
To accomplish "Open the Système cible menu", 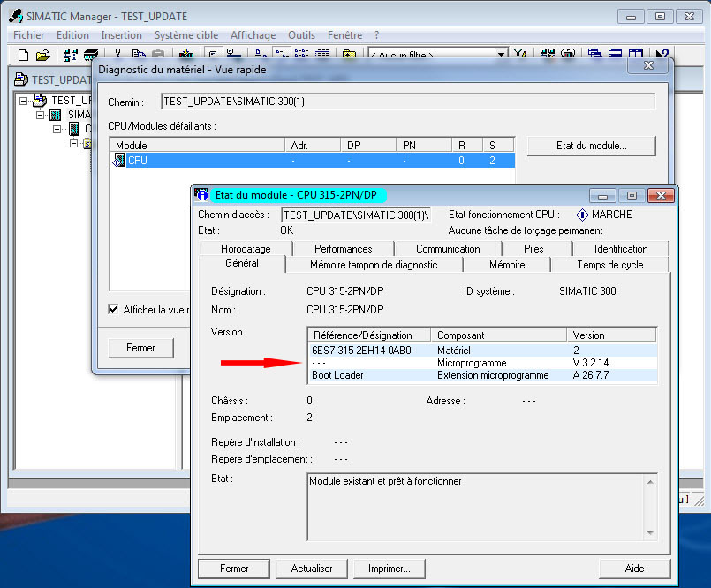I will [x=185, y=35].
